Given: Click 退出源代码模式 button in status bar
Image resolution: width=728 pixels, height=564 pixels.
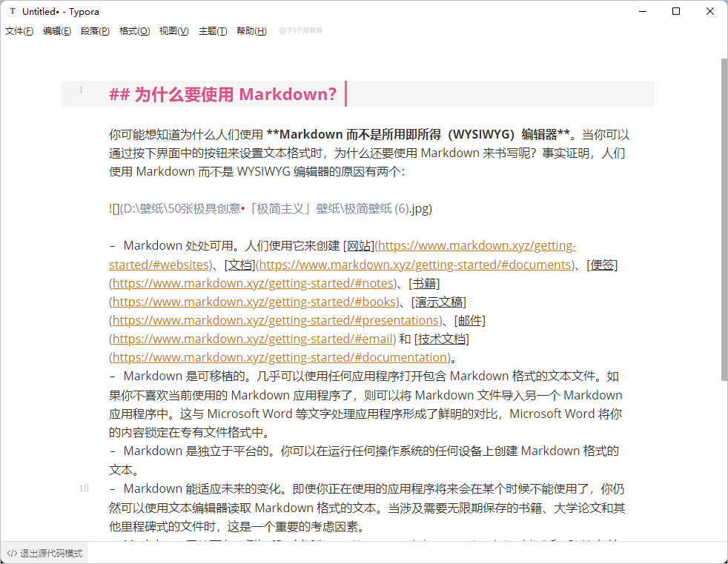Looking at the screenshot, I should [x=44, y=554].
